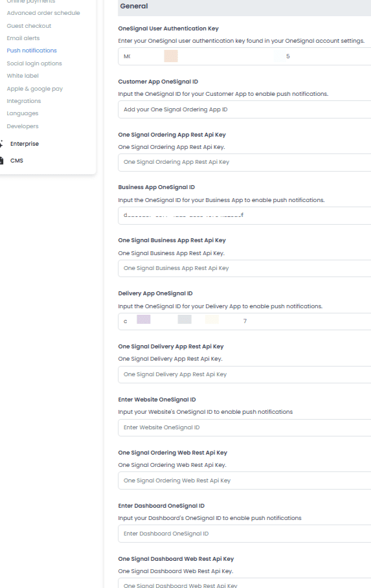Focus the Business App OneSignal ID field

click(245, 215)
